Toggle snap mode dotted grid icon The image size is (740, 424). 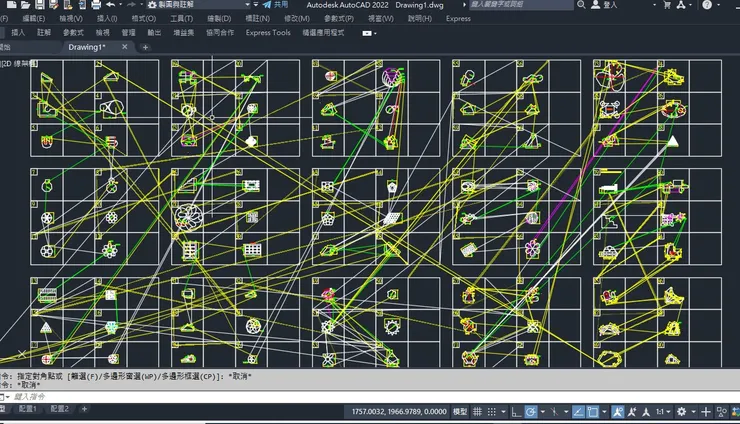[x=492, y=412]
